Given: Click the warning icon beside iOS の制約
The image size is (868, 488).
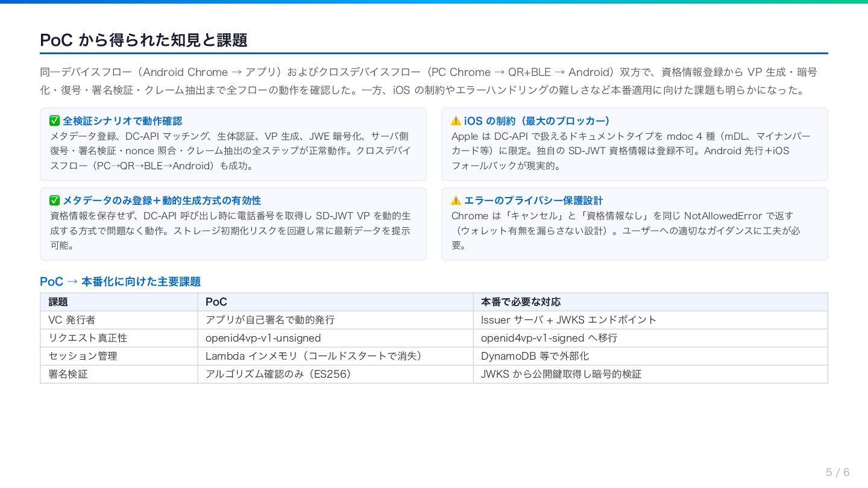Looking at the screenshot, I should pyautogui.click(x=456, y=120).
